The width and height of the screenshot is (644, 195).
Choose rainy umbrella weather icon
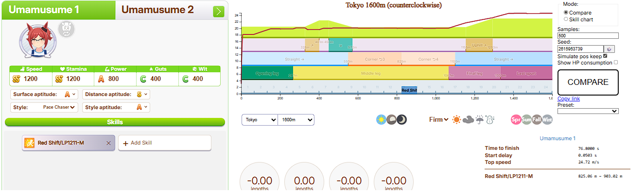click(x=479, y=119)
